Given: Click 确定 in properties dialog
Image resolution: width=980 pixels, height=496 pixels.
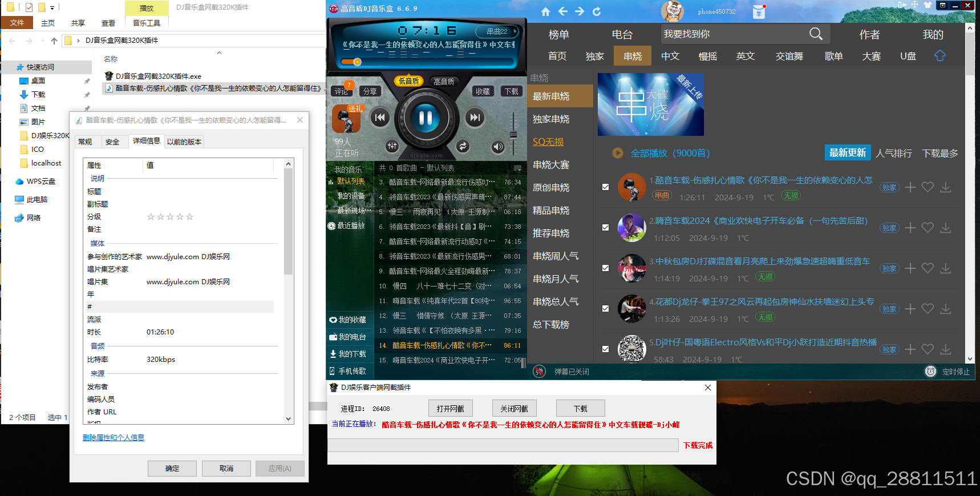Looking at the screenshot, I should [172, 469].
